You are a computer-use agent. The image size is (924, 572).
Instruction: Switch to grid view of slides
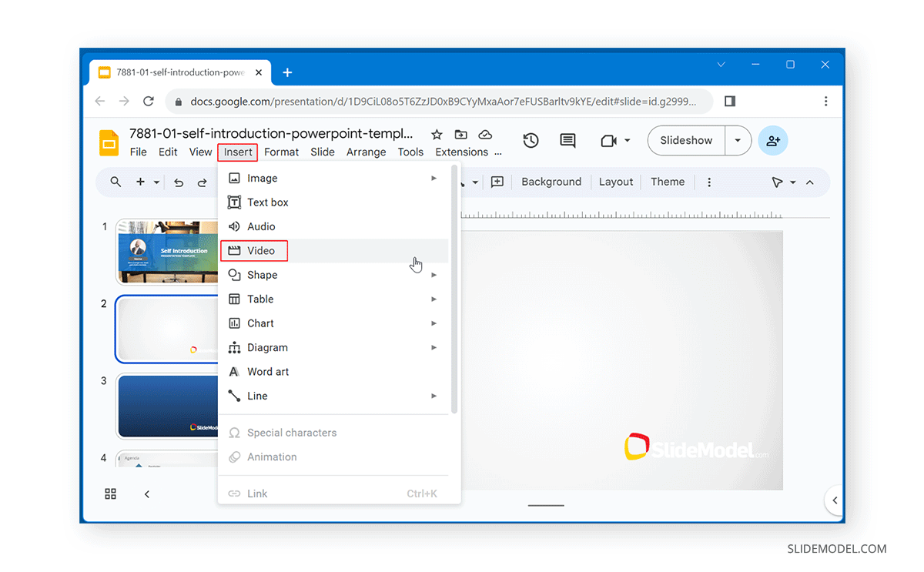point(110,493)
